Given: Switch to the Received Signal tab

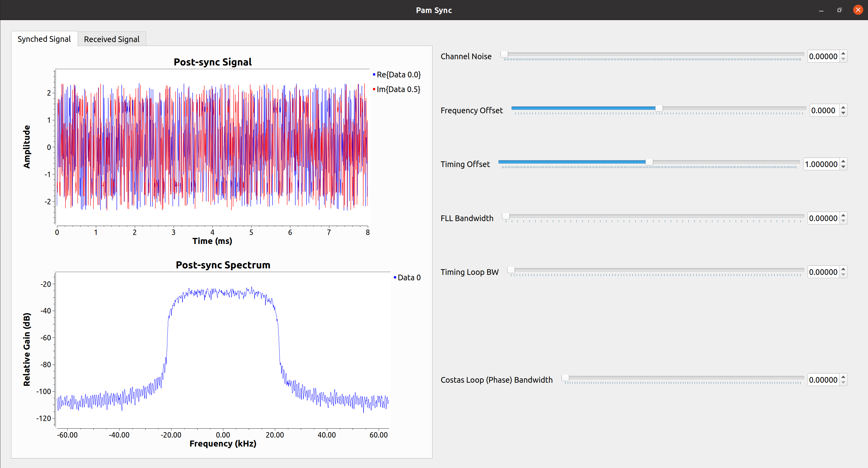Looking at the screenshot, I should point(112,39).
